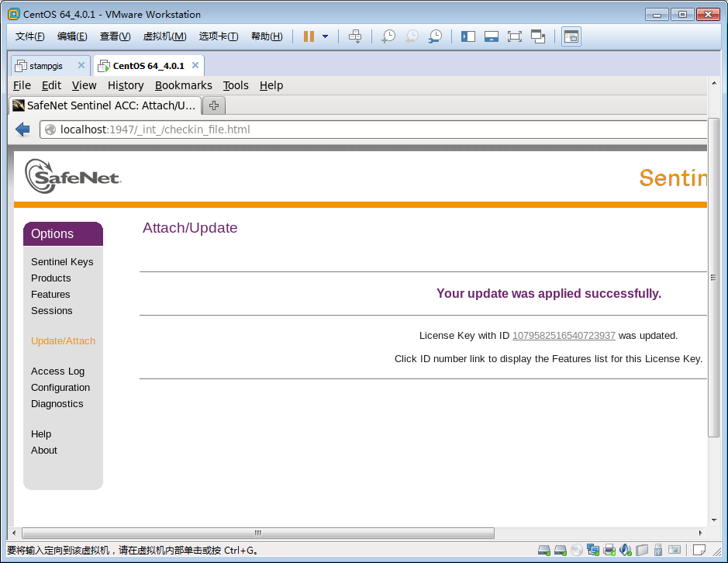Screen dimensions: 728x563
Task: Open the 编辑(E) menu
Action: pos(72,36)
